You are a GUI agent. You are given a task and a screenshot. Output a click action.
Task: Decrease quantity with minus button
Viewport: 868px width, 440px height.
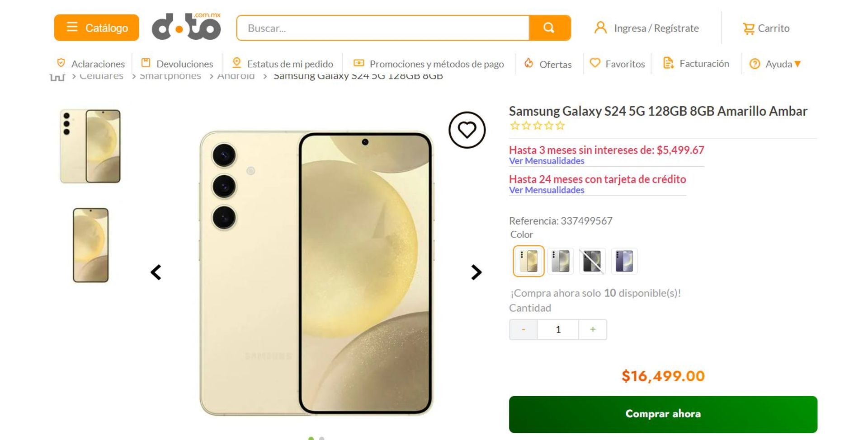[x=523, y=330]
